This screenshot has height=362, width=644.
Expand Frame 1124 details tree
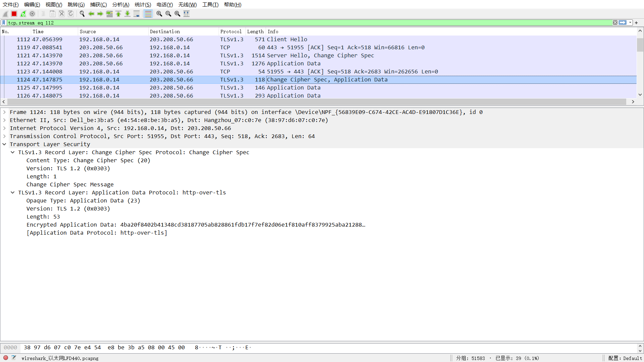tap(4, 112)
